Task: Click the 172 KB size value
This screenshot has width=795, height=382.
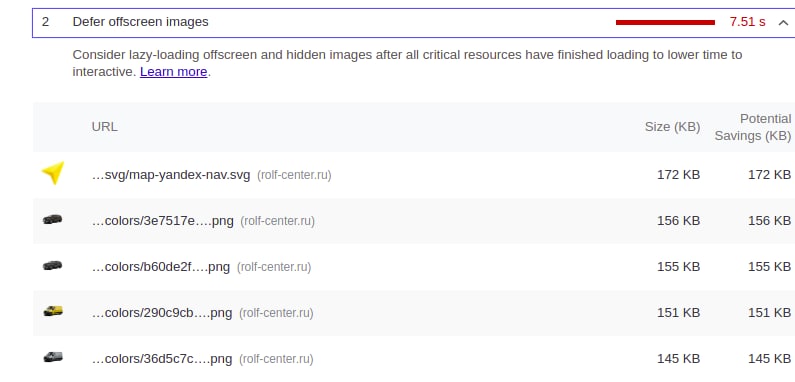Action: (678, 175)
